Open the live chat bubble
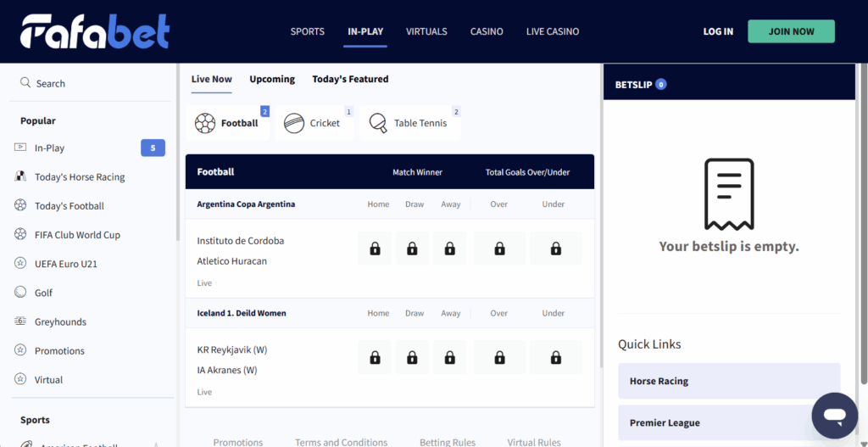 point(835,416)
